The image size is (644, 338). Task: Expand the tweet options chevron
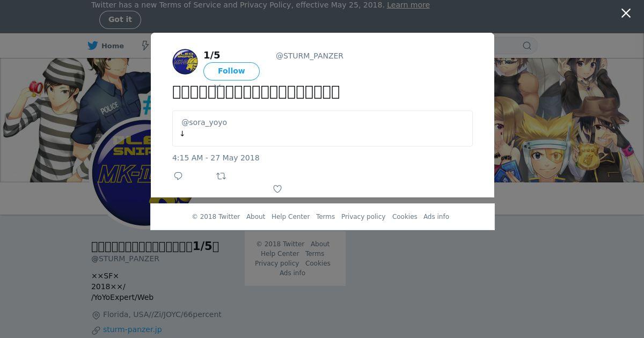point(217,86)
